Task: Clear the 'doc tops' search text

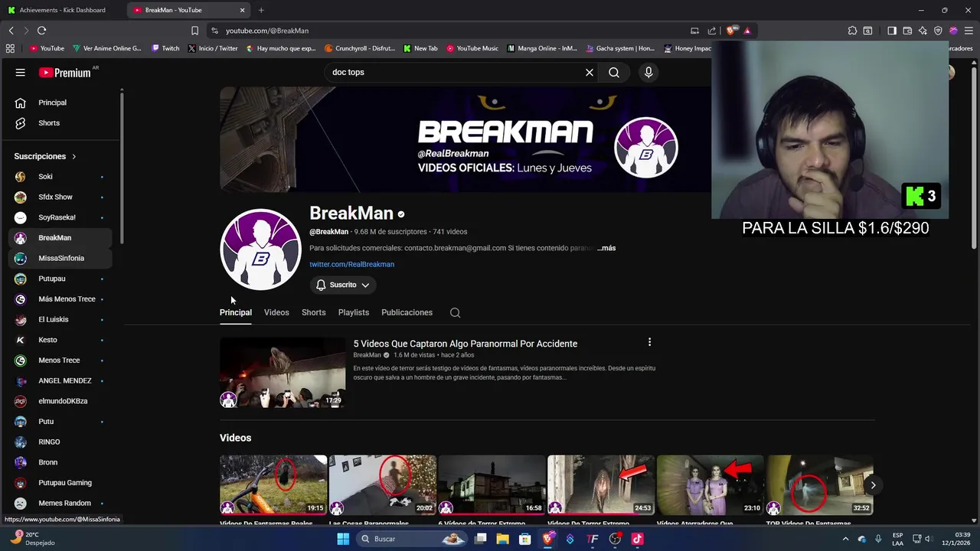Action: [x=590, y=72]
